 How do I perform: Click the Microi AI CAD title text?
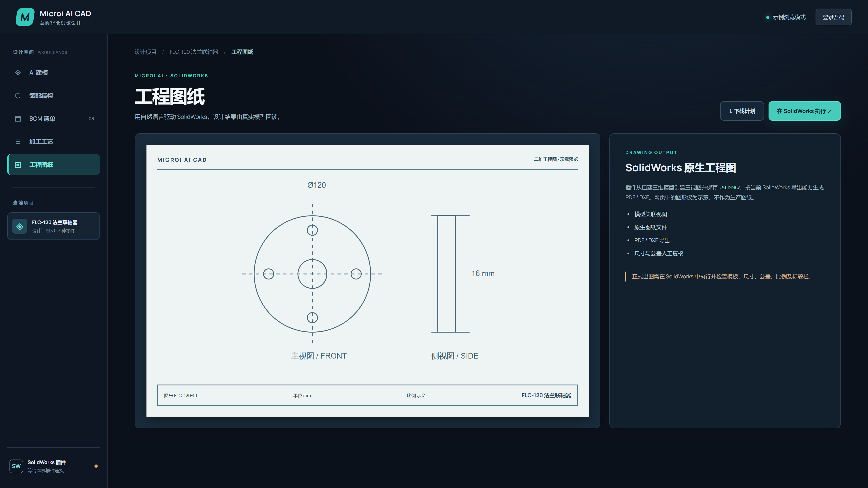click(65, 14)
